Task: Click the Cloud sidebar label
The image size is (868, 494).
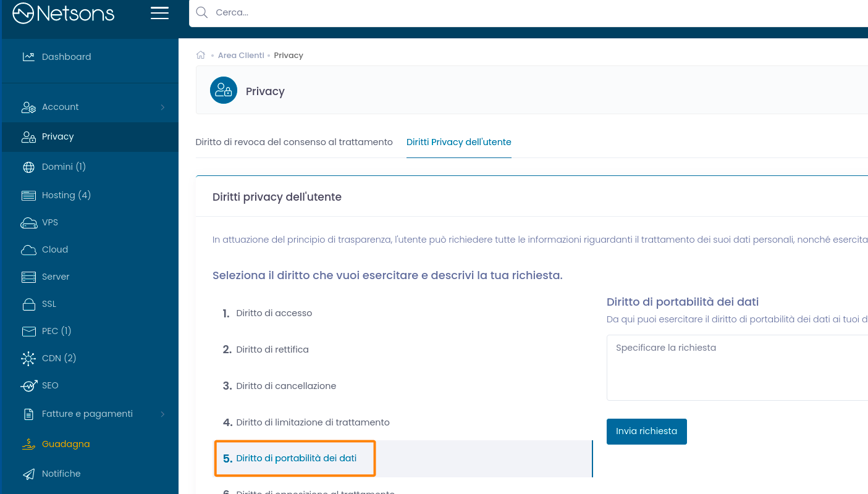Action: coord(55,249)
